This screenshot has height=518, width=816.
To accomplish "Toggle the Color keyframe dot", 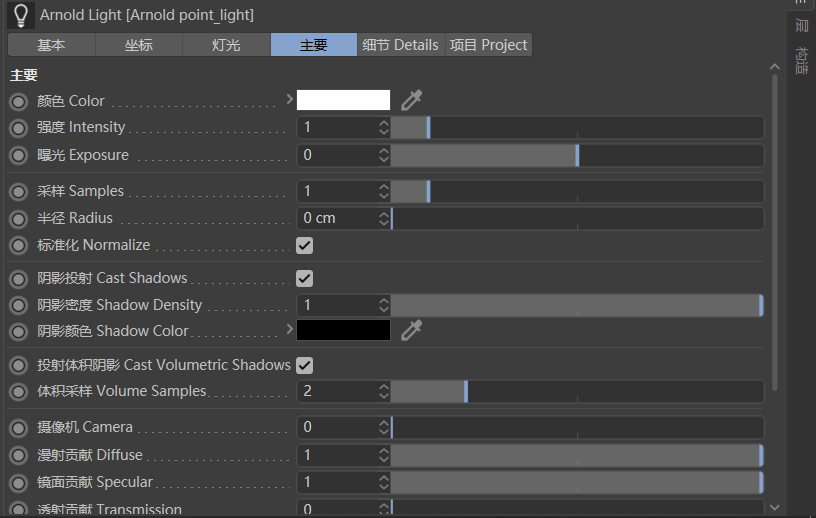I will [x=18, y=102].
